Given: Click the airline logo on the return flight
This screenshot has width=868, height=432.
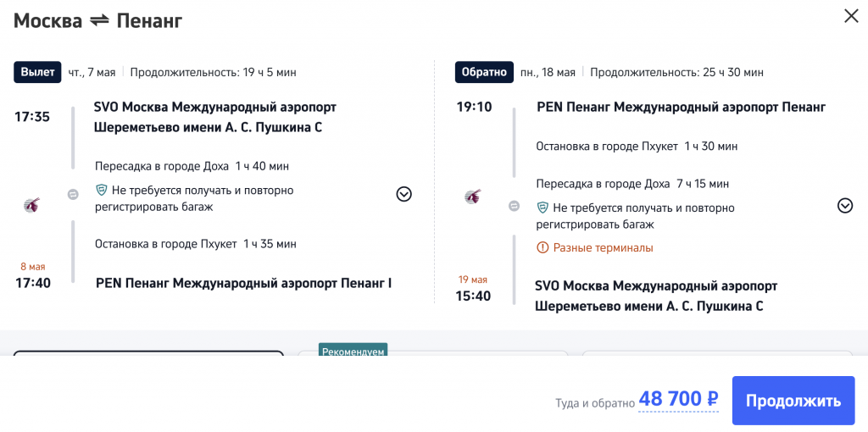Looking at the screenshot, I should click(x=473, y=197).
